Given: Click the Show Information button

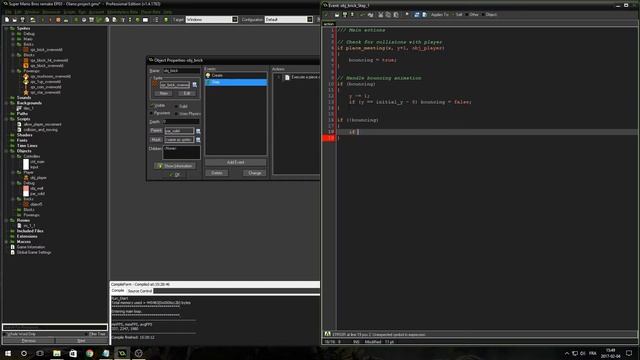Looking at the screenshot, I should pyautogui.click(x=174, y=166).
